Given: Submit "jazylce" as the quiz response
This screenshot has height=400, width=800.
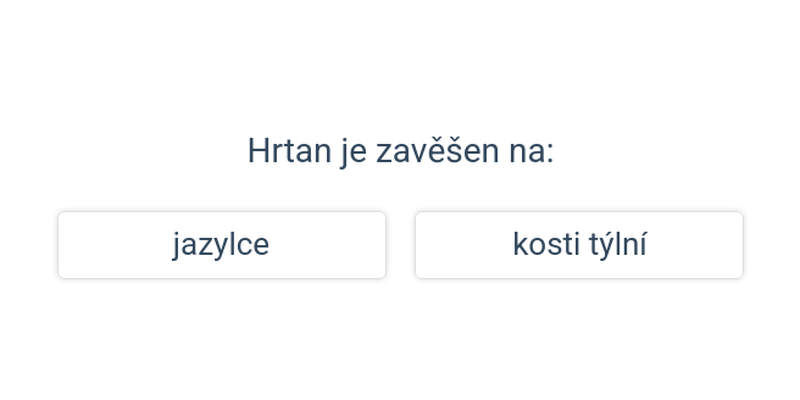Looking at the screenshot, I should pos(221,245).
